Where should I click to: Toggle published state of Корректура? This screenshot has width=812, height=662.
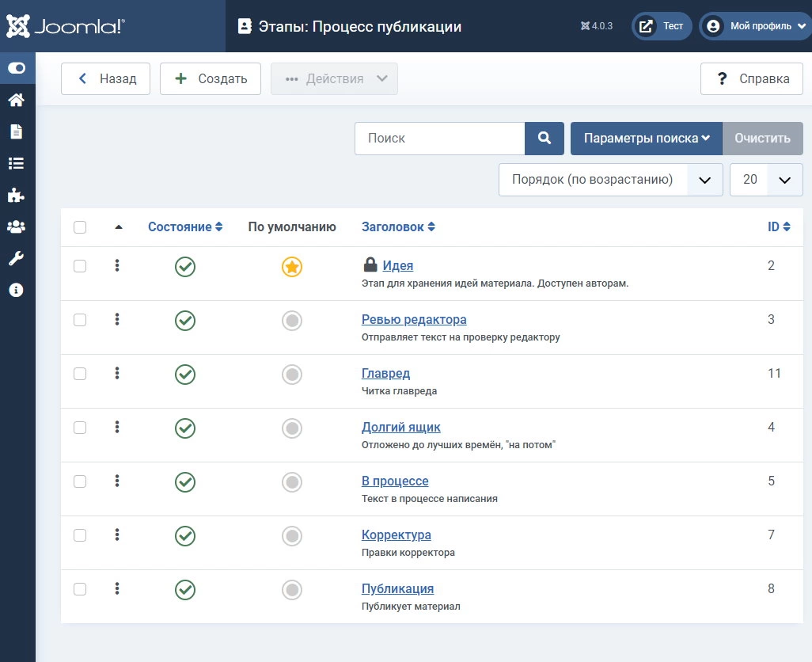pos(185,536)
